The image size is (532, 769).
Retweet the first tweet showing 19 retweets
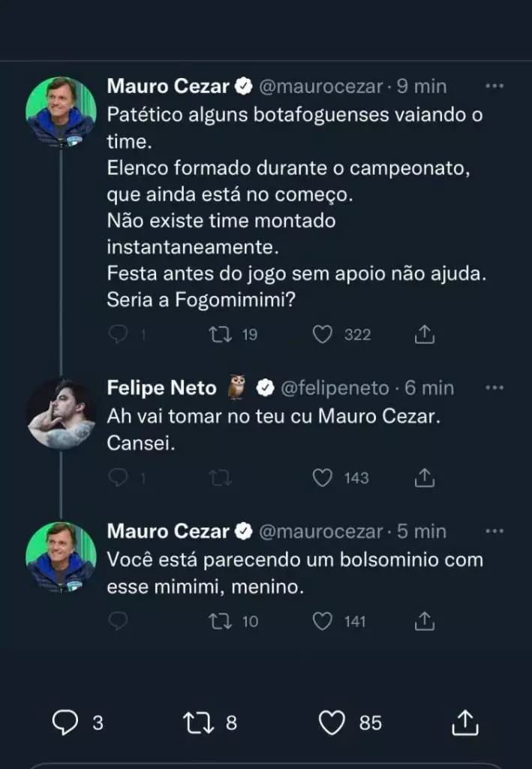pyautogui.click(x=219, y=334)
